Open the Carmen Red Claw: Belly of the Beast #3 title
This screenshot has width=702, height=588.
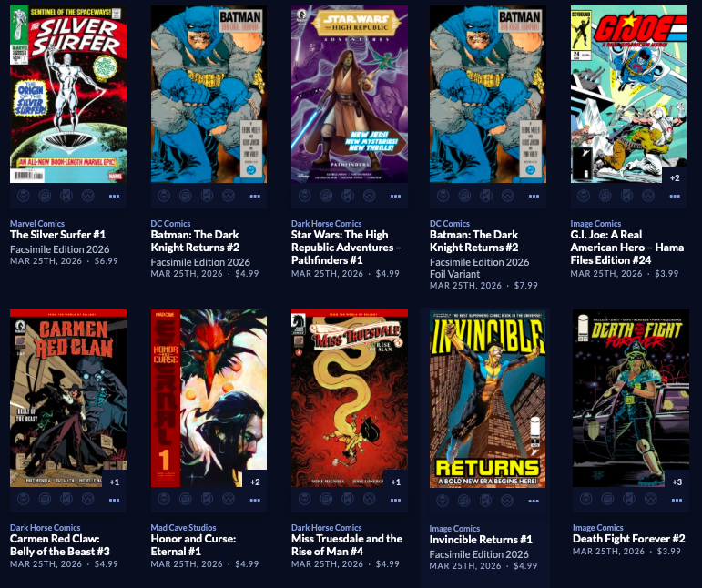(60, 545)
